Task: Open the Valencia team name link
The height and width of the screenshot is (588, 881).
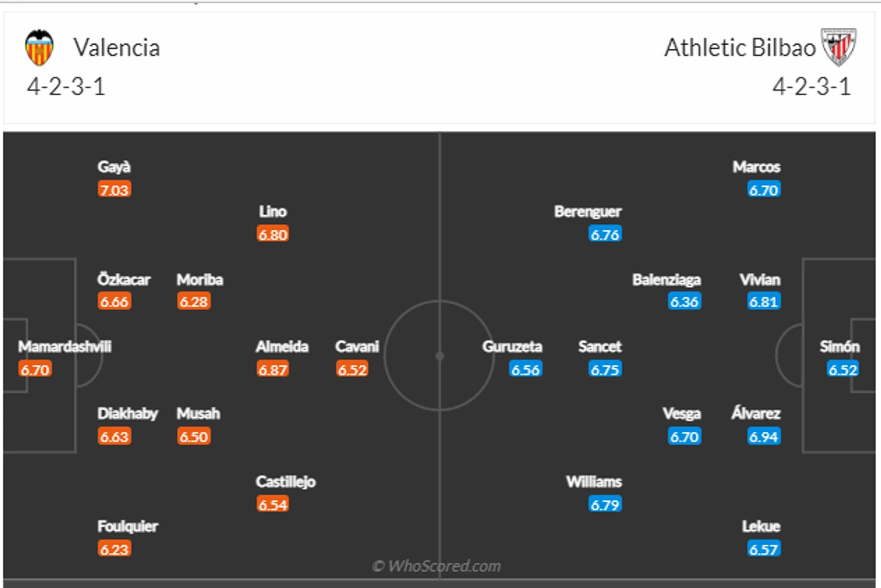Action: pyautogui.click(x=116, y=48)
